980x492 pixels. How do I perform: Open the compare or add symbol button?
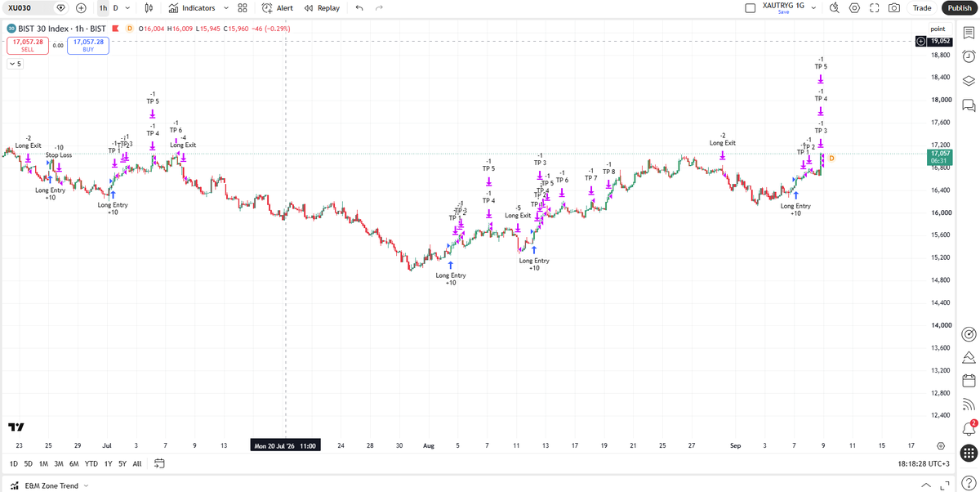pos(81,8)
